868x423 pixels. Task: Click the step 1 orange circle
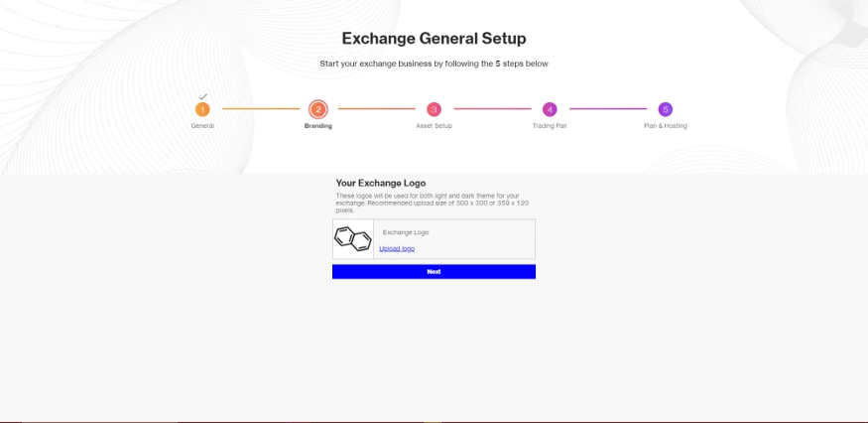click(x=202, y=109)
